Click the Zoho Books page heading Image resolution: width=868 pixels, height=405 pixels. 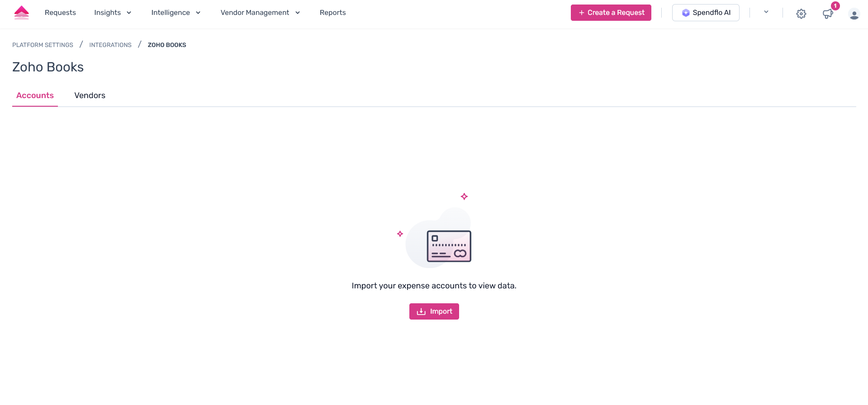[x=48, y=67]
